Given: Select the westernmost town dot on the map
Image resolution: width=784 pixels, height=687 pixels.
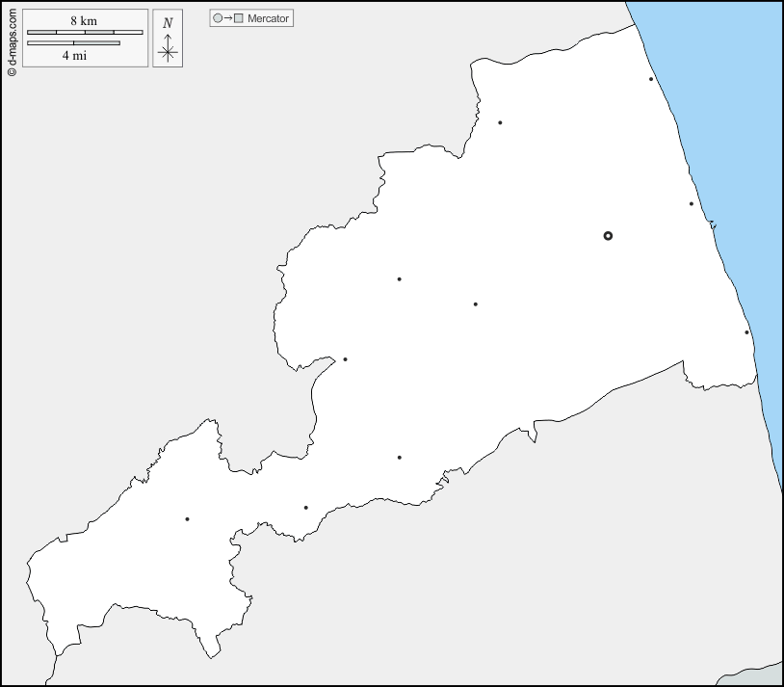Looking at the screenshot, I should pyautogui.click(x=187, y=519).
